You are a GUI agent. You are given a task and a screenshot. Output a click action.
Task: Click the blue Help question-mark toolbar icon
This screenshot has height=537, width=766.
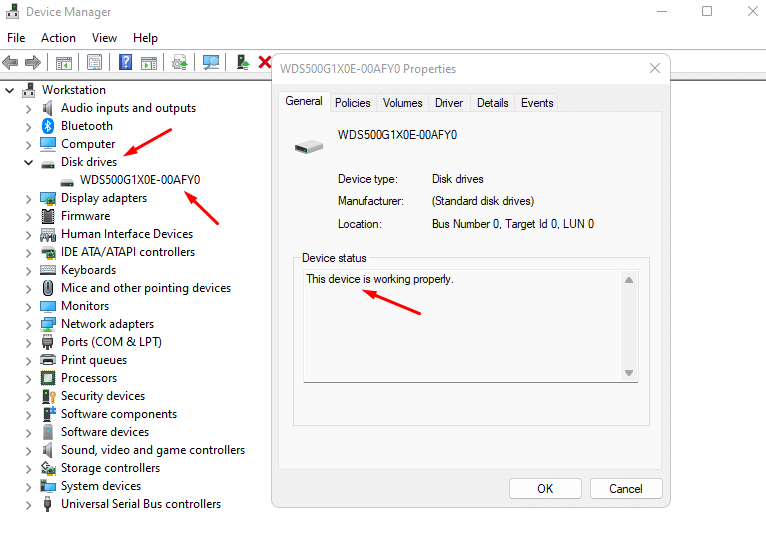(x=126, y=62)
